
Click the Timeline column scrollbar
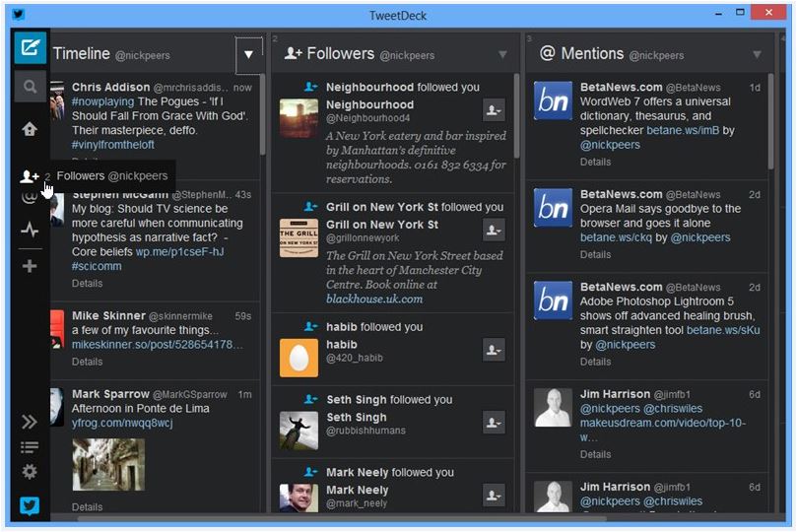point(263,114)
